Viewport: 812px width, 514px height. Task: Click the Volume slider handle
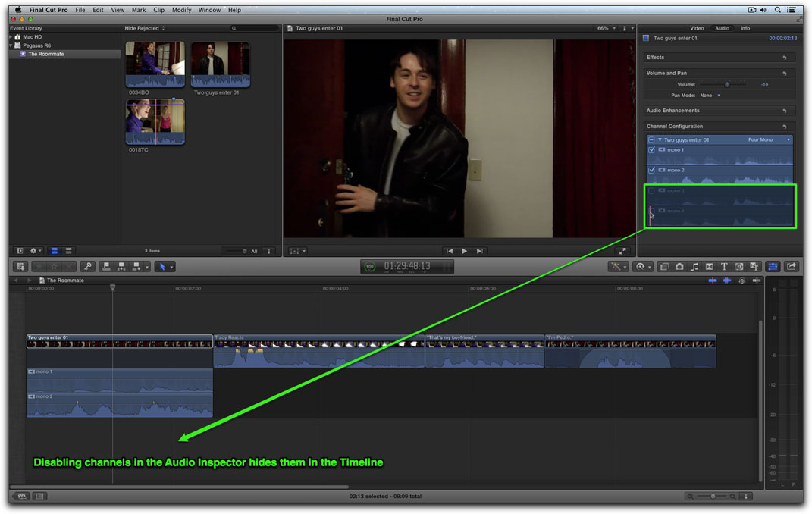(726, 85)
